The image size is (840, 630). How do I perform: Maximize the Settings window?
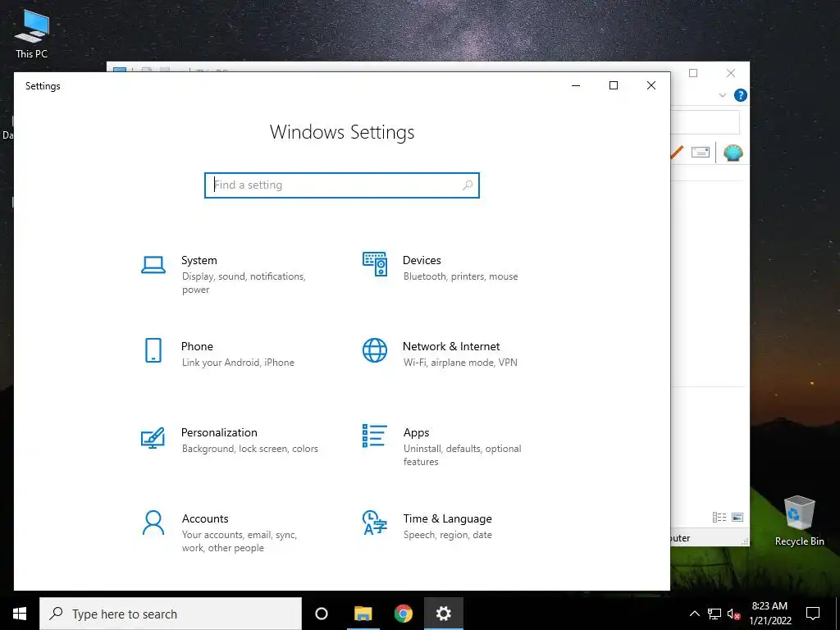(614, 85)
